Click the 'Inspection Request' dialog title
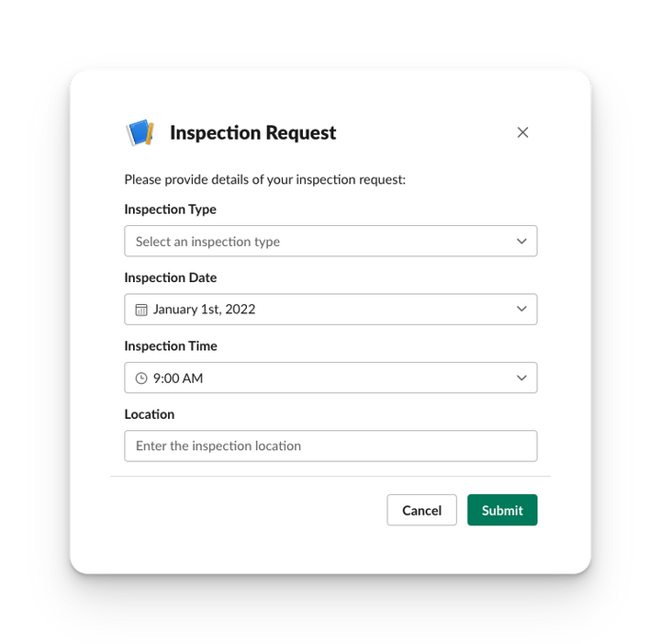This screenshot has width=661, height=644. 252,133
